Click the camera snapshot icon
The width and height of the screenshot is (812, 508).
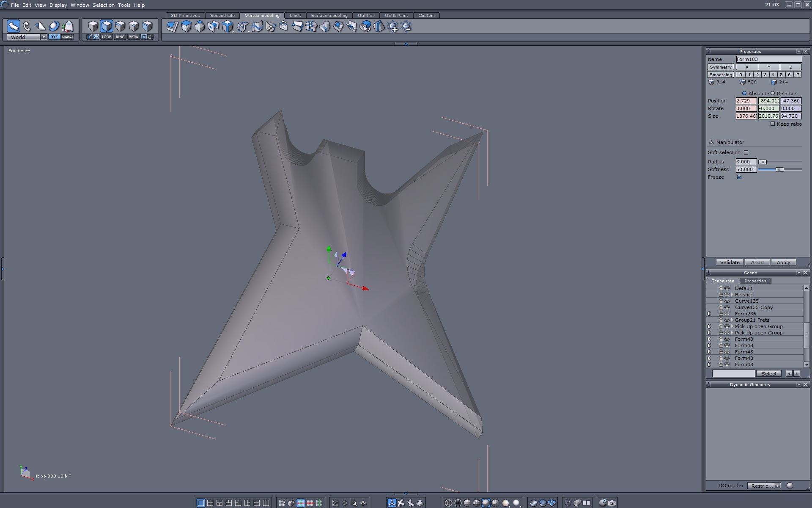click(x=612, y=503)
